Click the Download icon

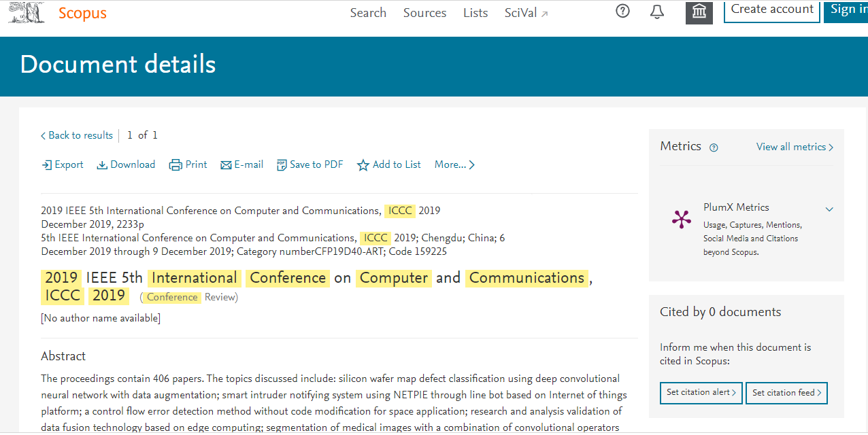point(102,165)
